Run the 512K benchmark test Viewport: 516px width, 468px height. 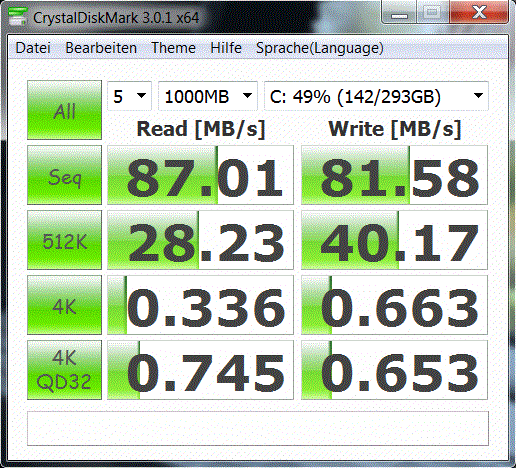point(64,240)
